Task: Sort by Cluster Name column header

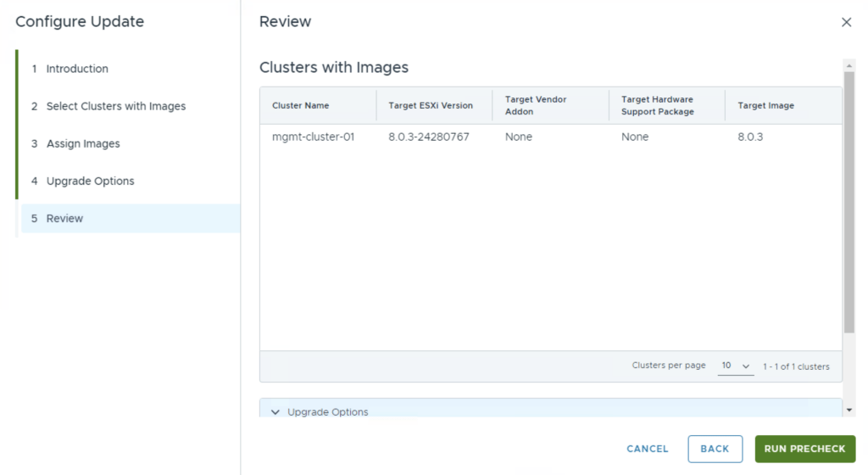Action: (301, 105)
